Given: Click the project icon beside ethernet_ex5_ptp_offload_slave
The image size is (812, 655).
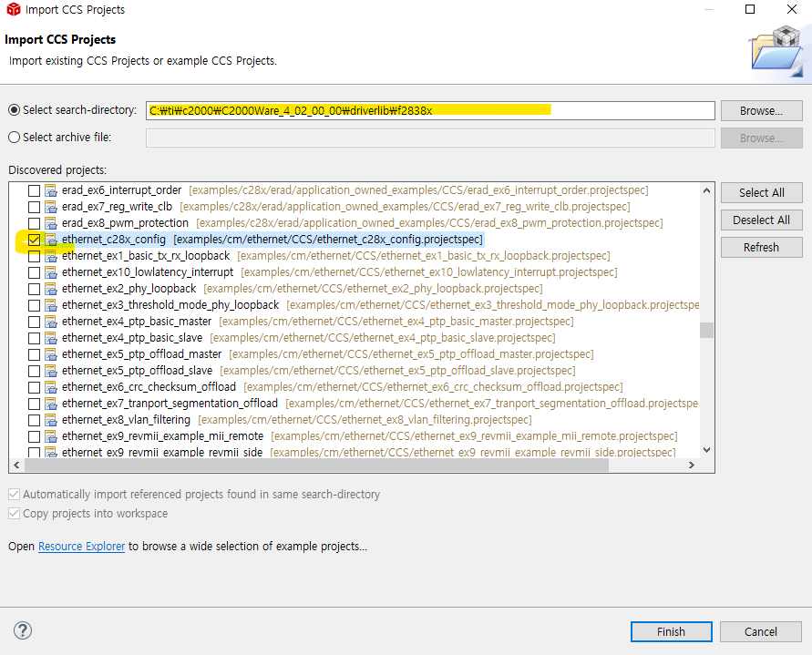Looking at the screenshot, I should (x=51, y=371).
